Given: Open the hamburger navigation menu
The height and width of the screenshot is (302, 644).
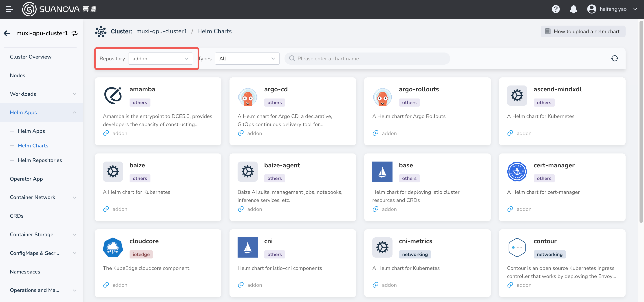Looking at the screenshot, I should click(x=9, y=9).
